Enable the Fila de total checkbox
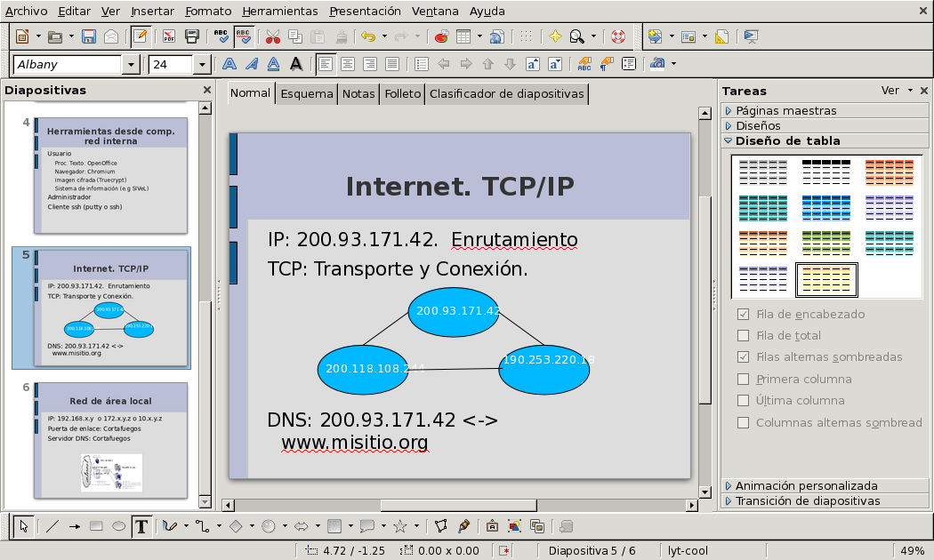This screenshot has width=934, height=560. [744, 336]
